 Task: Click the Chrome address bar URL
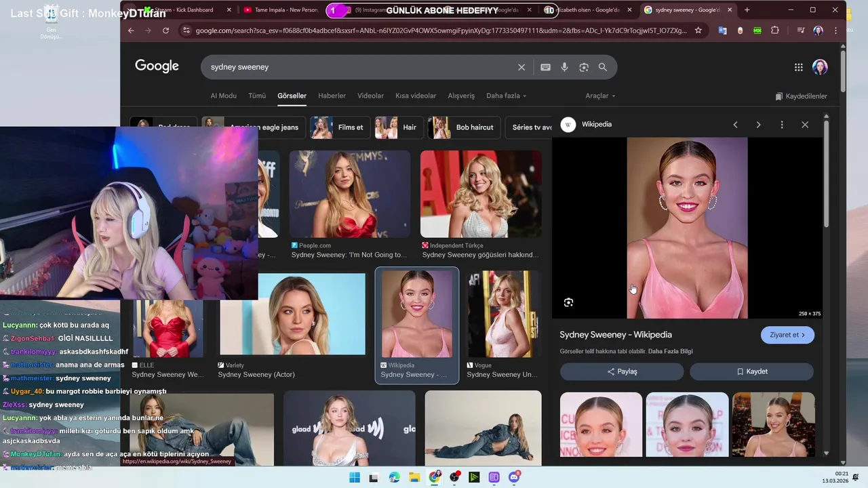(441, 30)
